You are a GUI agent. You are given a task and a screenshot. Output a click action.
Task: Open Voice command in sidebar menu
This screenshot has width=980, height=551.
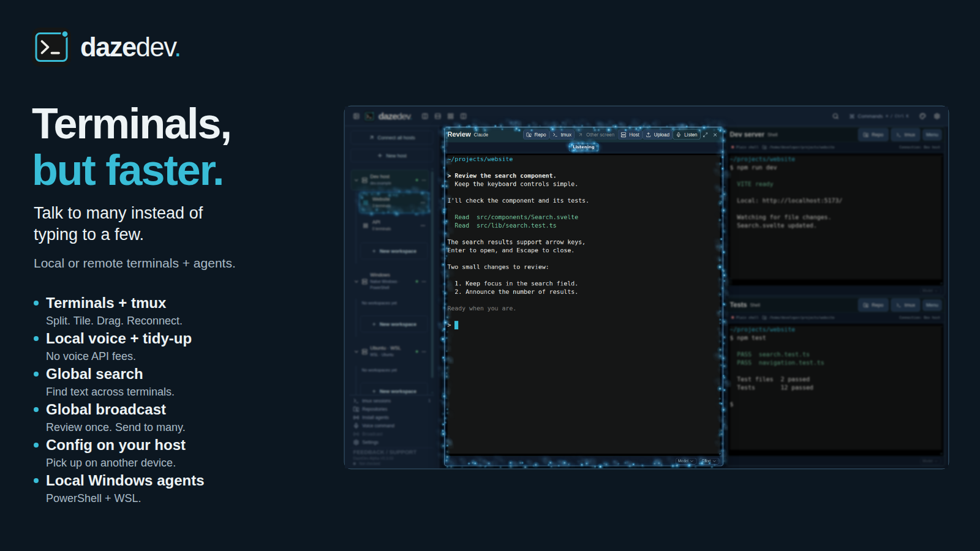(x=374, y=425)
